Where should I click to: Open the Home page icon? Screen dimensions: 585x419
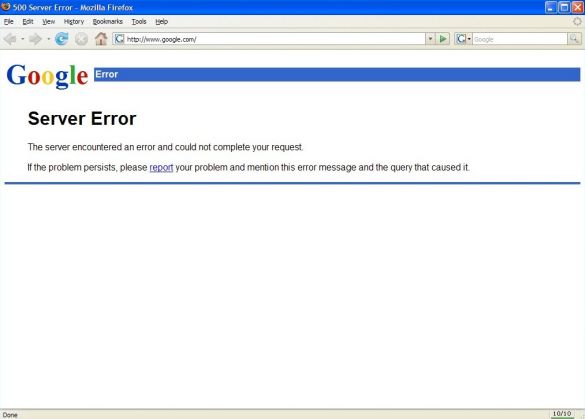(101, 39)
